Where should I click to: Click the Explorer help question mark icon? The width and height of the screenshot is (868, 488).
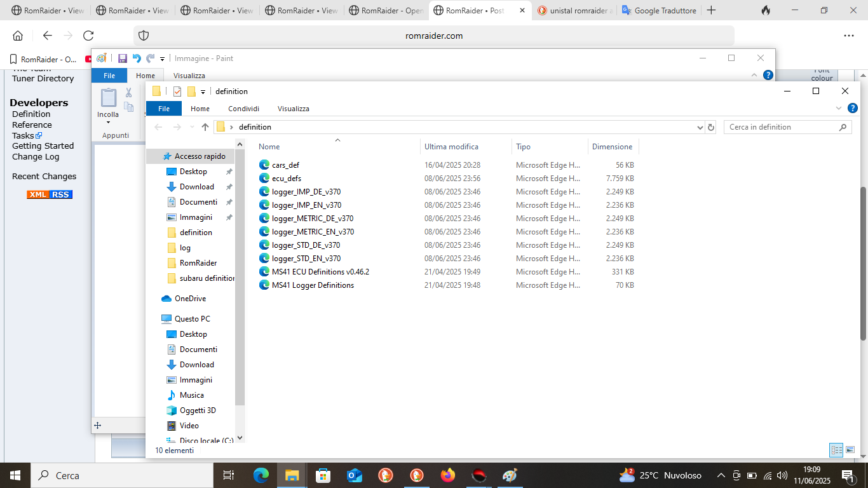click(x=853, y=109)
